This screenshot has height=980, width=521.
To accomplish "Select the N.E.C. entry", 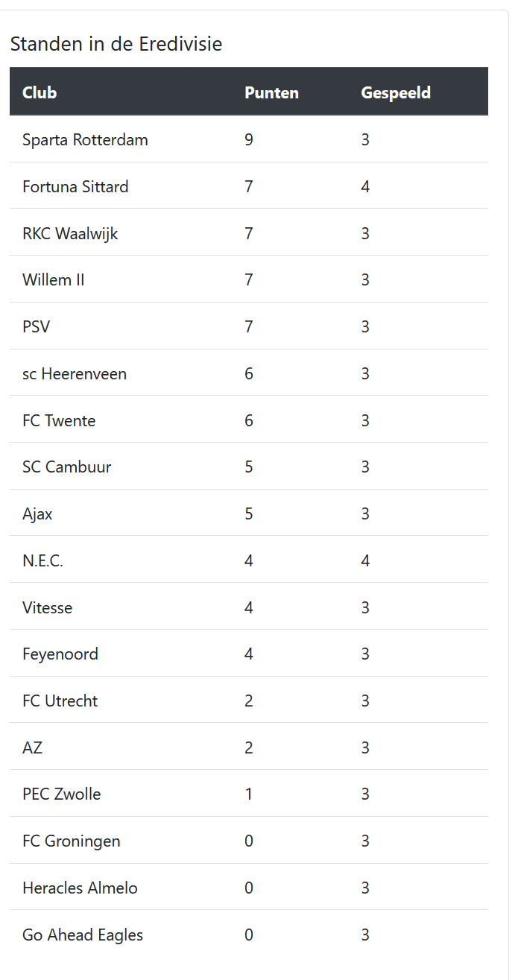I will (42, 560).
